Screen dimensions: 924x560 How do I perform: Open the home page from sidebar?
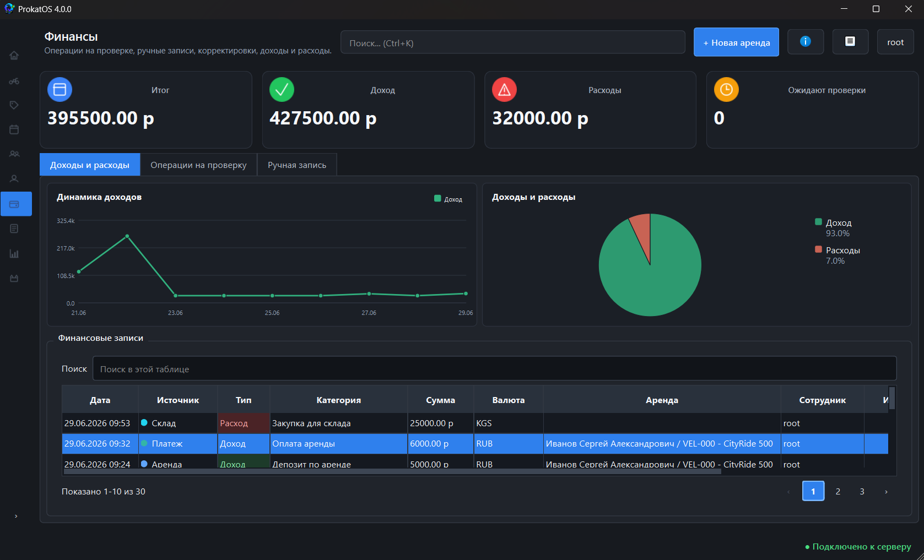click(x=14, y=56)
